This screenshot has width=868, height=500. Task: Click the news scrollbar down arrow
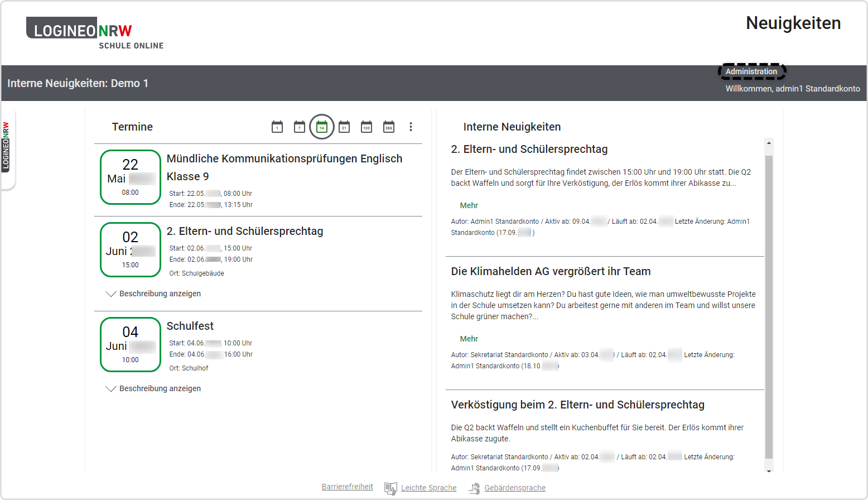(x=769, y=471)
